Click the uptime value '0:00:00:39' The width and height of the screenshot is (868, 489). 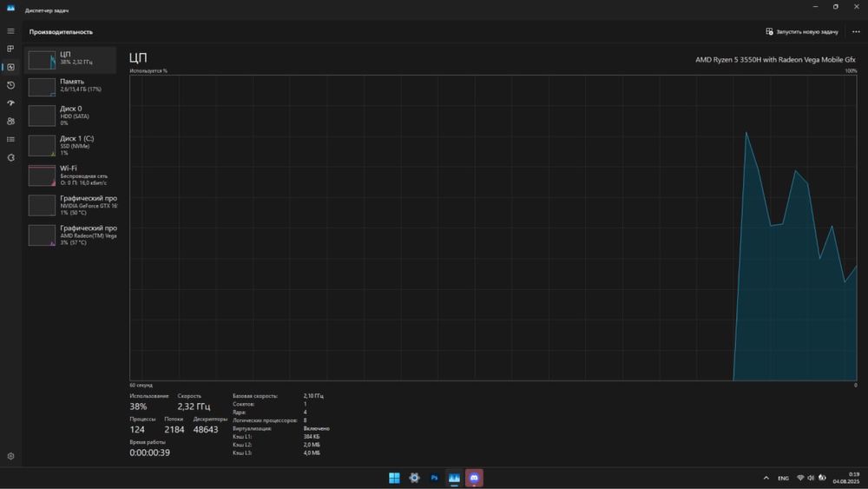tap(150, 453)
